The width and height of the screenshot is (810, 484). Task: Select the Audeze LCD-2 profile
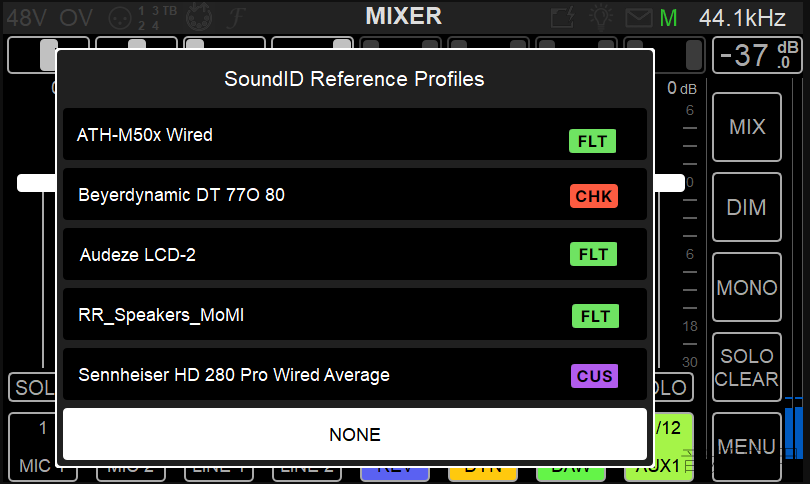(x=355, y=254)
